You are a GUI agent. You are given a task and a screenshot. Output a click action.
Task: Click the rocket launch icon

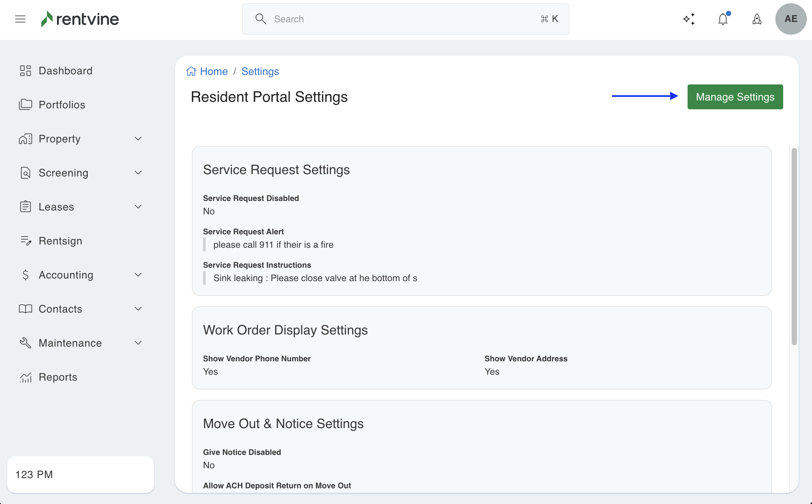point(757,19)
